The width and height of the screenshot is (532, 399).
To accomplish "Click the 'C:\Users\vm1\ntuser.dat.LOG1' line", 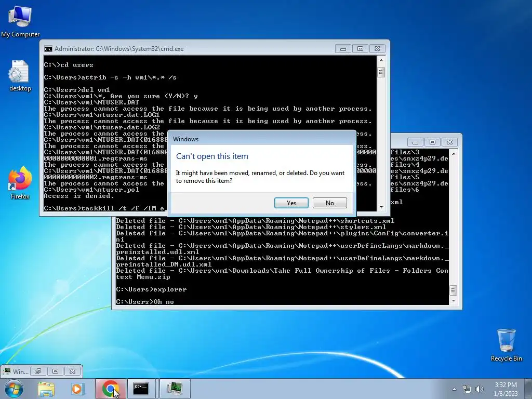I will coord(102,115).
